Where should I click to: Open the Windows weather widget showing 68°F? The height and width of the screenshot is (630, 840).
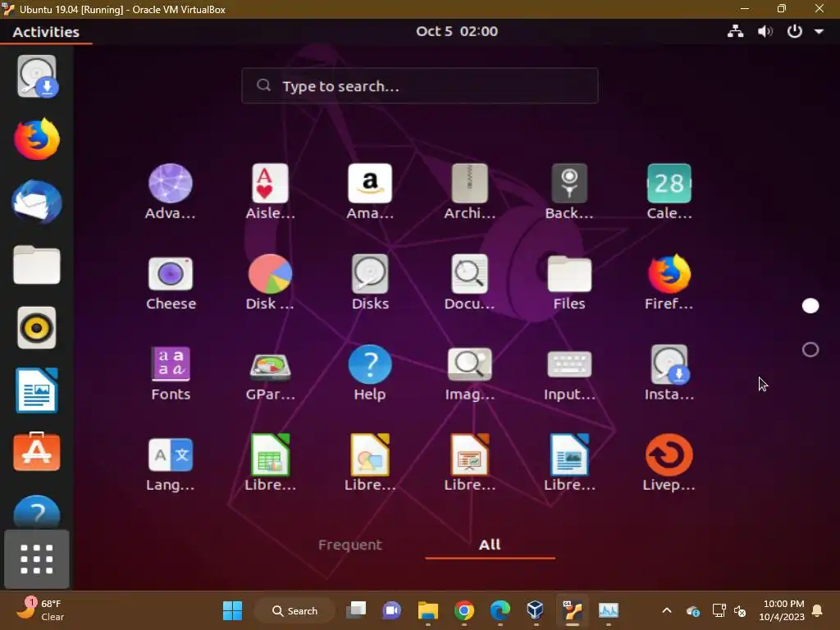point(41,610)
